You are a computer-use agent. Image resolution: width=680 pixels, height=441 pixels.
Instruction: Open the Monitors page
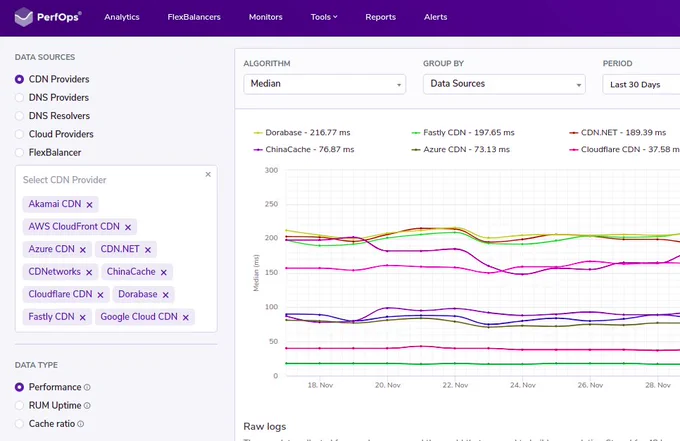265,17
